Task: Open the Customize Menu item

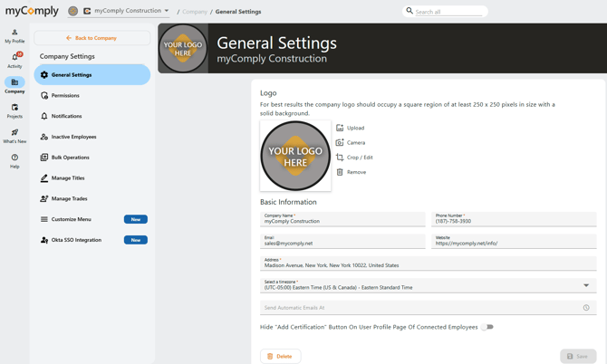Action: coord(92,219)
